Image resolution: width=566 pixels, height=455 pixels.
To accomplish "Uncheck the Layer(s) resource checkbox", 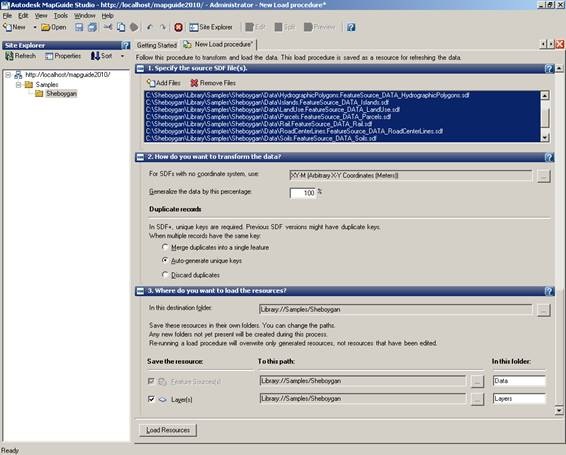I will tap(151, 399).
